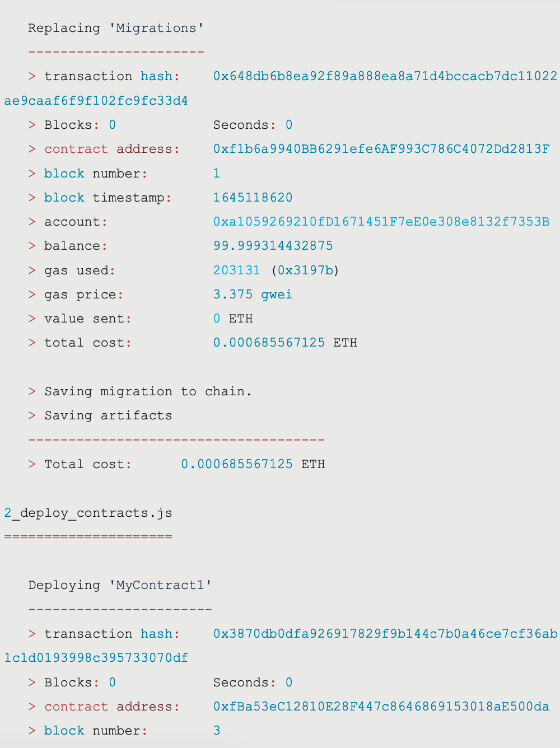Click the 'Saving artifacts' line

coord(108,415)
